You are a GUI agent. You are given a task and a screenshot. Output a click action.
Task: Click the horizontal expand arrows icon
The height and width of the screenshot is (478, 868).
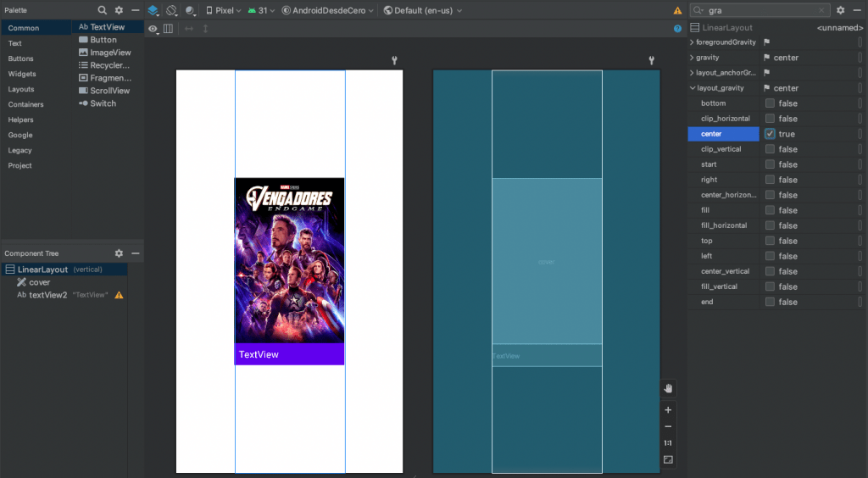[189, 29]
